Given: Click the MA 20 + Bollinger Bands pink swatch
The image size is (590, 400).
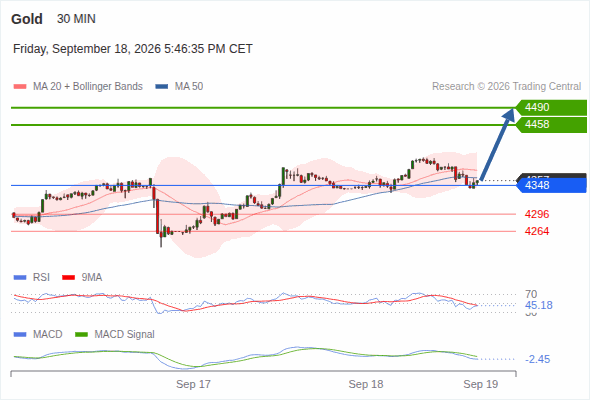Looking at the screenshot, I should click(20, 87).
